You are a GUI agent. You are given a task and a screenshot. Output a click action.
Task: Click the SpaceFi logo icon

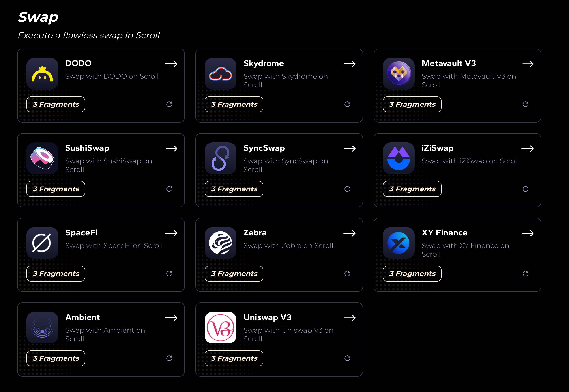pos(42,243)
